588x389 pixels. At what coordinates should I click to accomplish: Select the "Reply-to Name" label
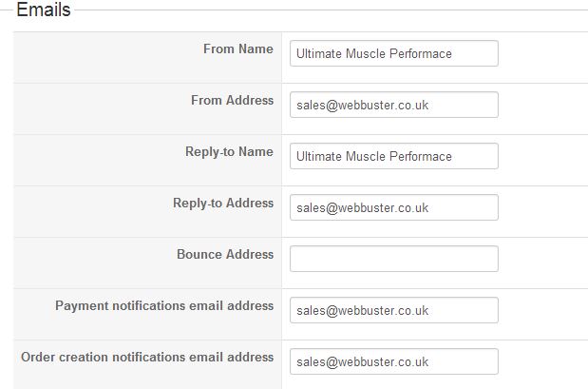(x=229, y=152)
